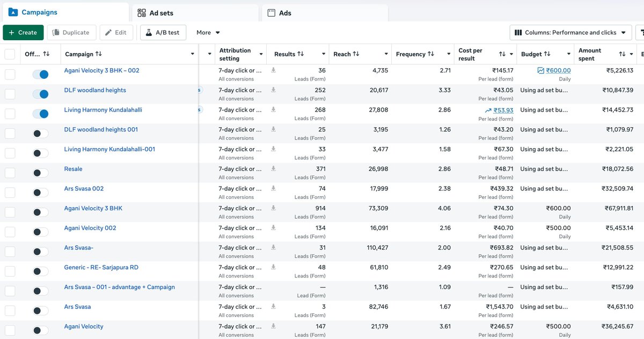Screen dimensions: 644x339
Task: Tick the select-all checkbox in table header
Action: (x=10, y=54)
